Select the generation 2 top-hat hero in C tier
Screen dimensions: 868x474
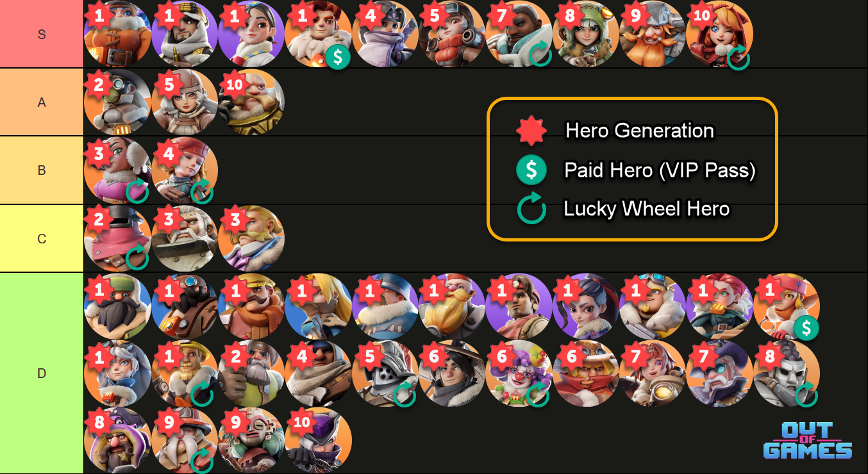click(x=117, y=238)
